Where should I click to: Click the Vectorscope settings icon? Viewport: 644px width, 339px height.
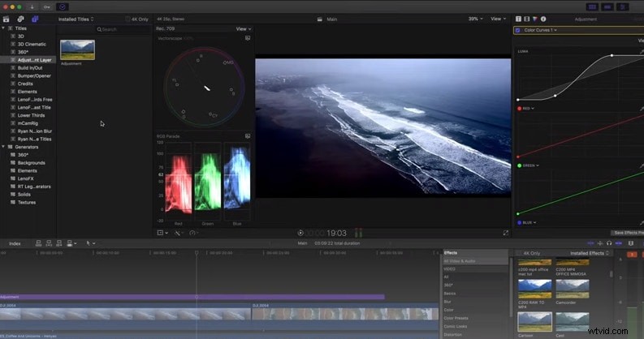pyautogui.click(x=248, y=38)
